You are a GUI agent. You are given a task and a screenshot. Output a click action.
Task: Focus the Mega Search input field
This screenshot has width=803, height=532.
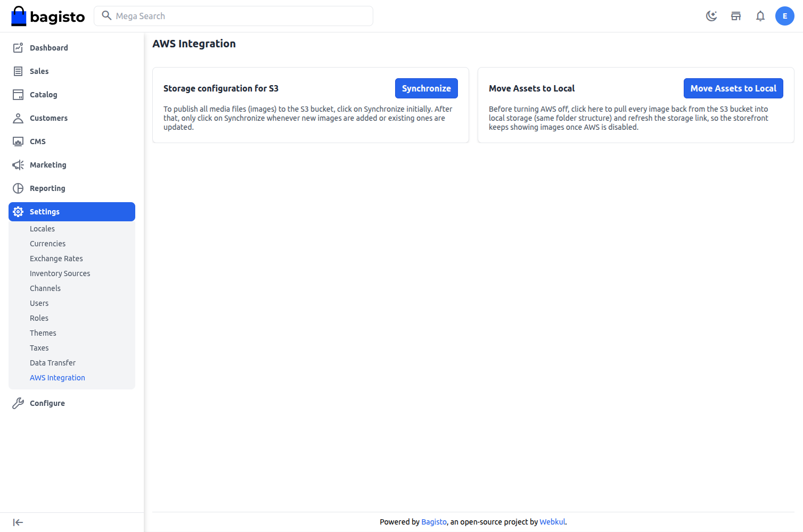pyautogui.click(x=233, y=16)
